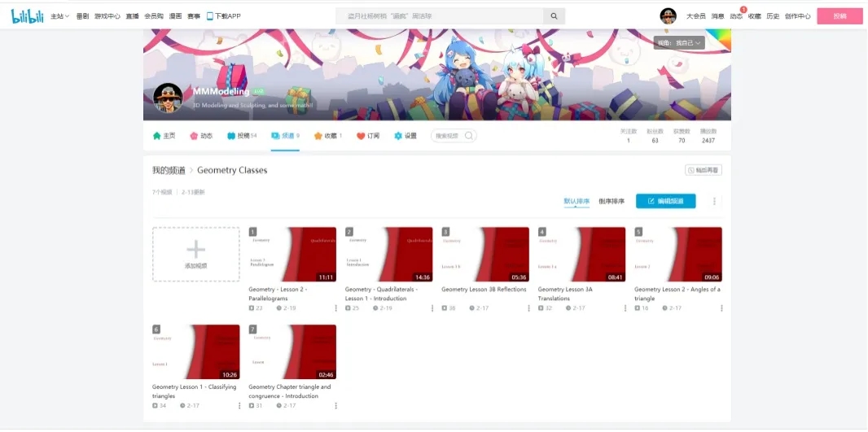The height and width of the screenshot is (432, 868).
Task: Open 消息 messages link
Action: click(718, 16)
